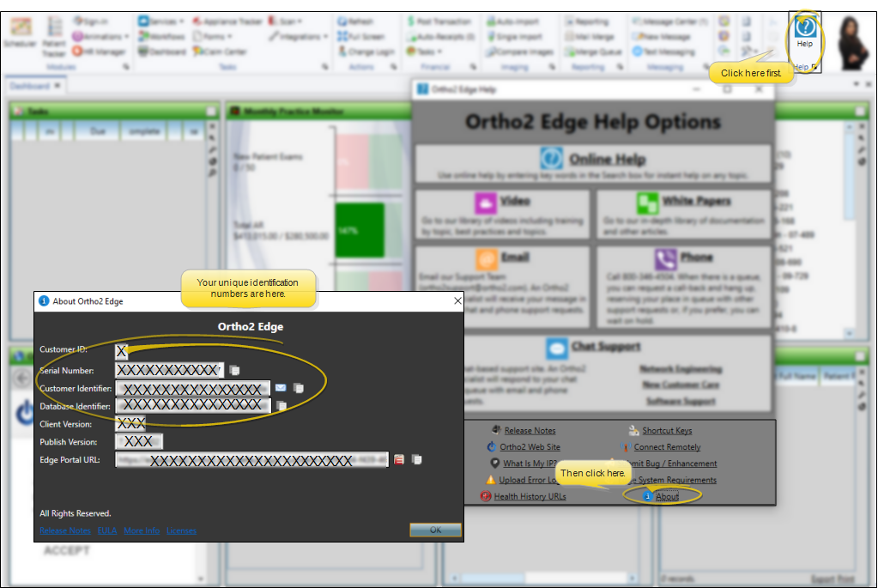Open Health History URLs link
This screenshot has width=878, height=588.
coord(530,496)
